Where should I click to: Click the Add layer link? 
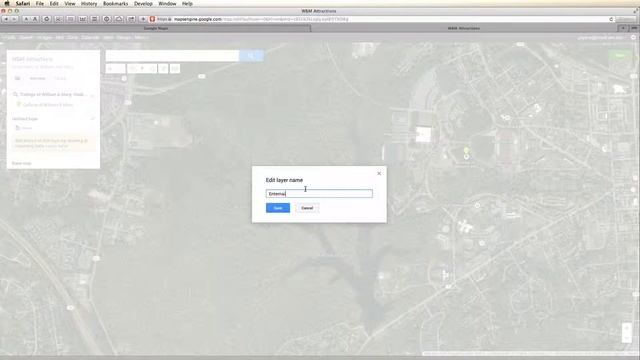pyautogui.click(x=37, y=78)
